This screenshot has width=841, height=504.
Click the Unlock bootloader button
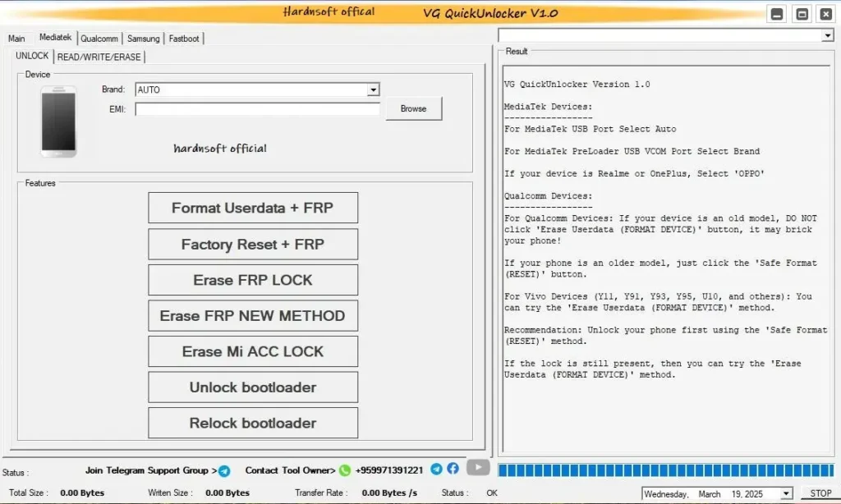pos(253,387)
